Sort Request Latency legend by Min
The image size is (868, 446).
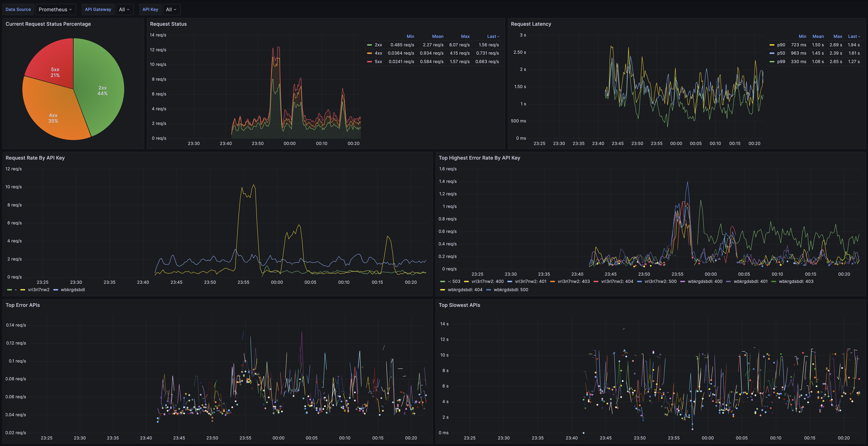802,36
